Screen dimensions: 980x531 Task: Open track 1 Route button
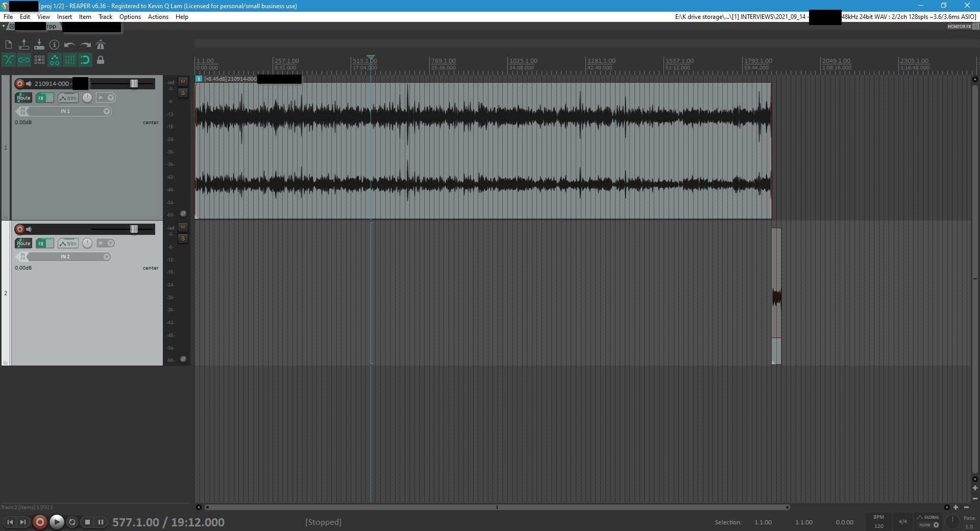point(23,98)
